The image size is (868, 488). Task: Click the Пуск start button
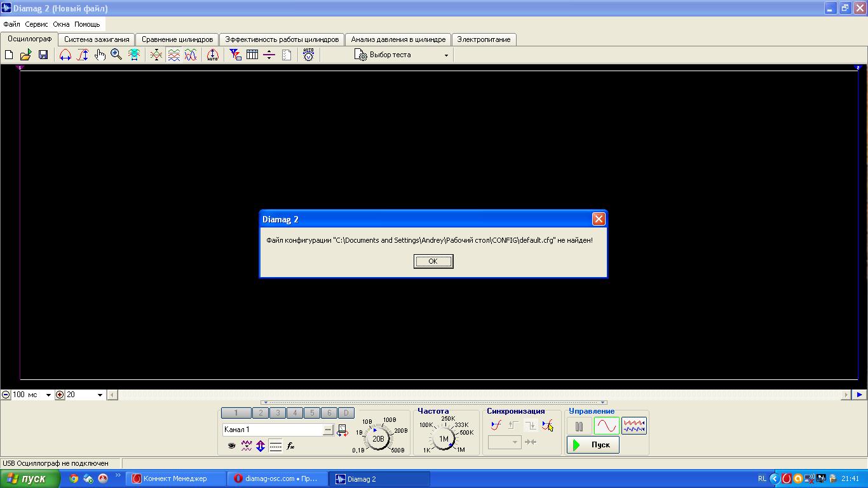click(593, 445)
